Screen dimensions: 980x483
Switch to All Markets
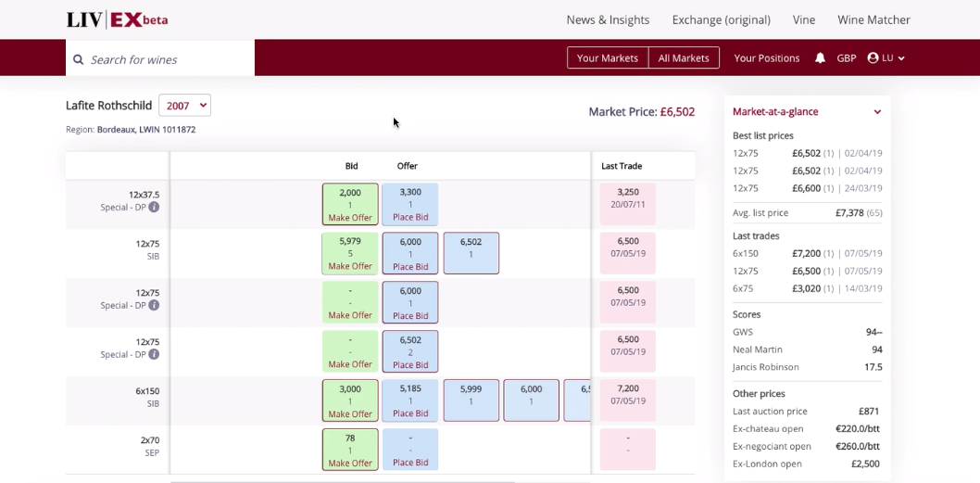[x=684, y=57]
